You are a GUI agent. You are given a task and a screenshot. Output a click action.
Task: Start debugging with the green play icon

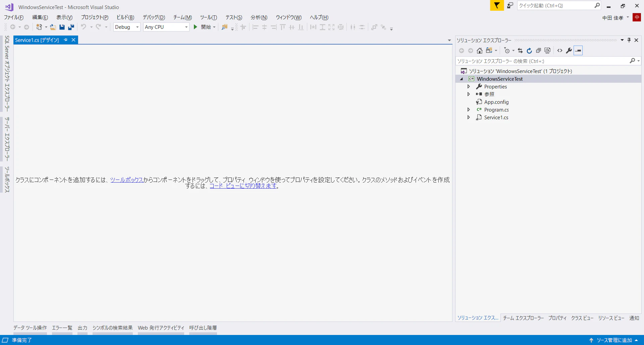(x=196, y=27)
